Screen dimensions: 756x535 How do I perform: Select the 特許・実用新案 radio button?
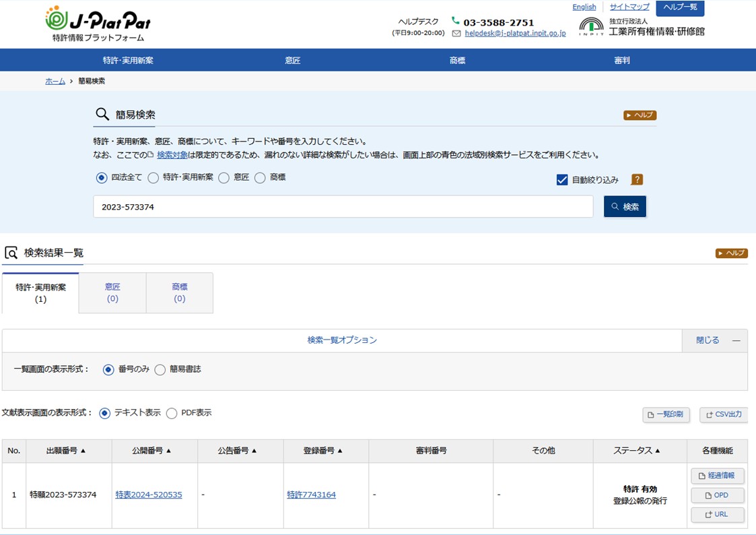153,178
